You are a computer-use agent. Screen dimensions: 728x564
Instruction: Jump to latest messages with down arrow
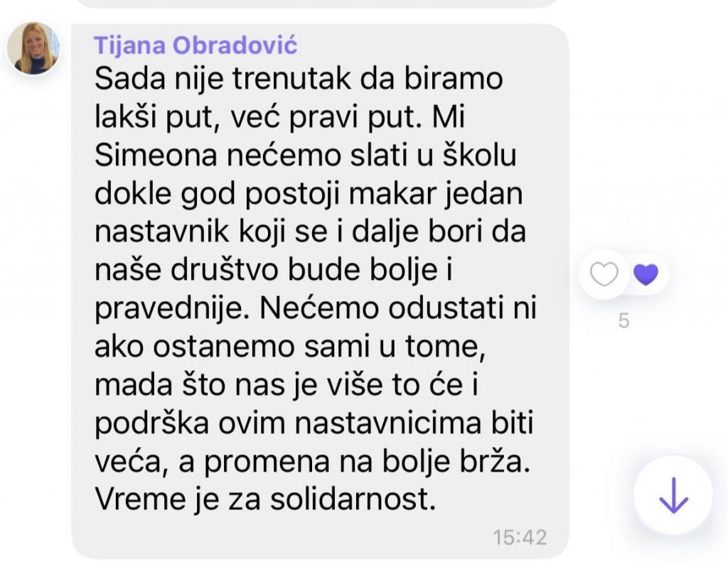point(673,495)
